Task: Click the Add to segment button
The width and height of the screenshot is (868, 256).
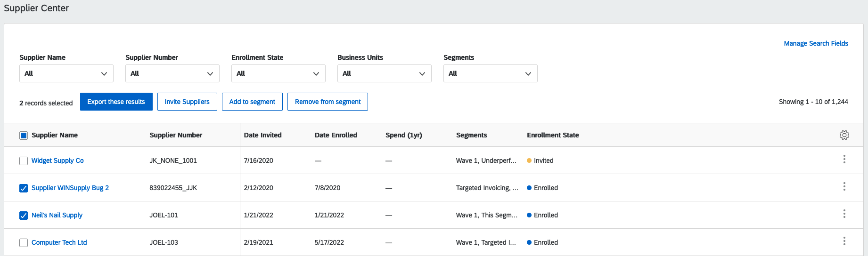Action: (252, 102)
